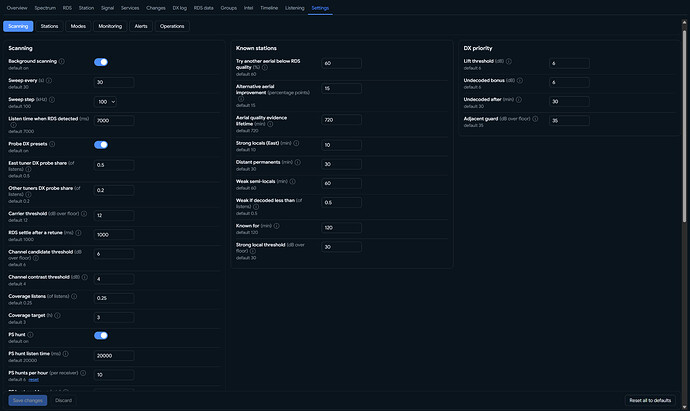Open Operations sub-tab
Image resolution: width=690 pixels, height=411 pixels.
tap(172, 26)
